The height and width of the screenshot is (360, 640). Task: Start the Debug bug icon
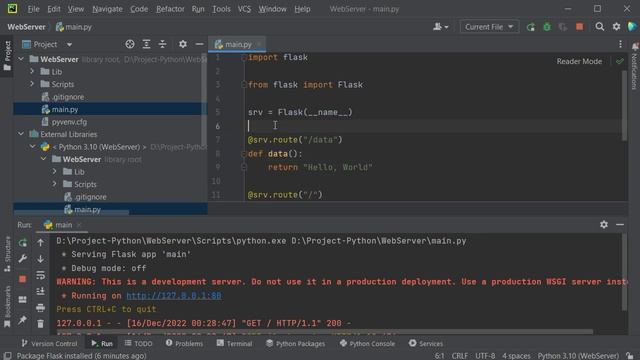(x=547, y=27)
